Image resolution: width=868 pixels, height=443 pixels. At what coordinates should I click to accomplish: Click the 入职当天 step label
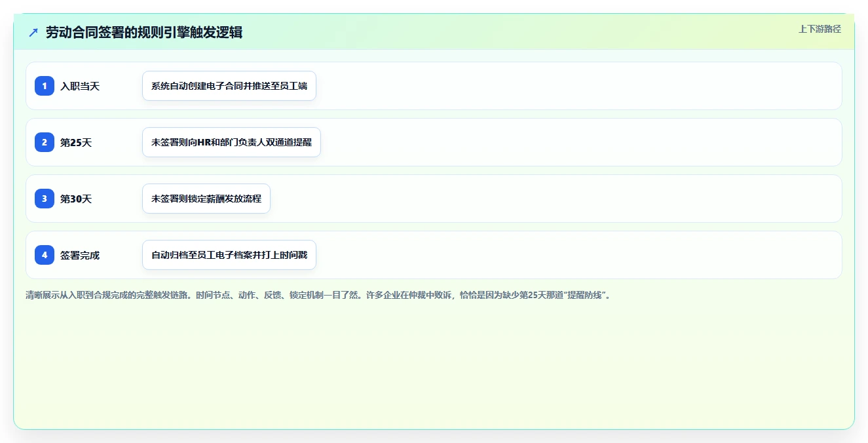tap(80, 86)
